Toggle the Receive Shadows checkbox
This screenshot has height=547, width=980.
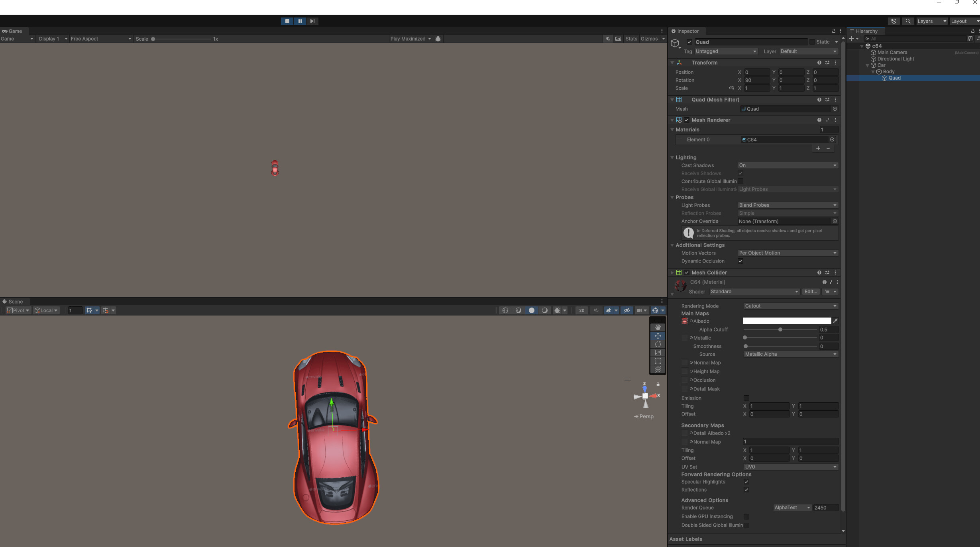pos(740,173)
